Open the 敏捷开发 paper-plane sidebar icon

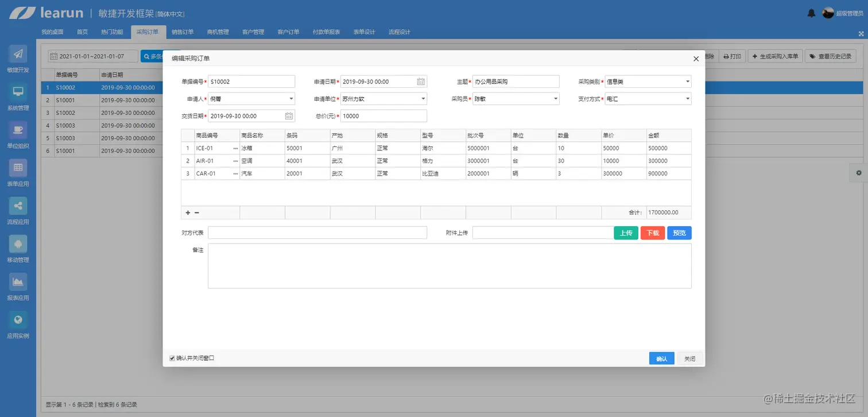[18, 53]
